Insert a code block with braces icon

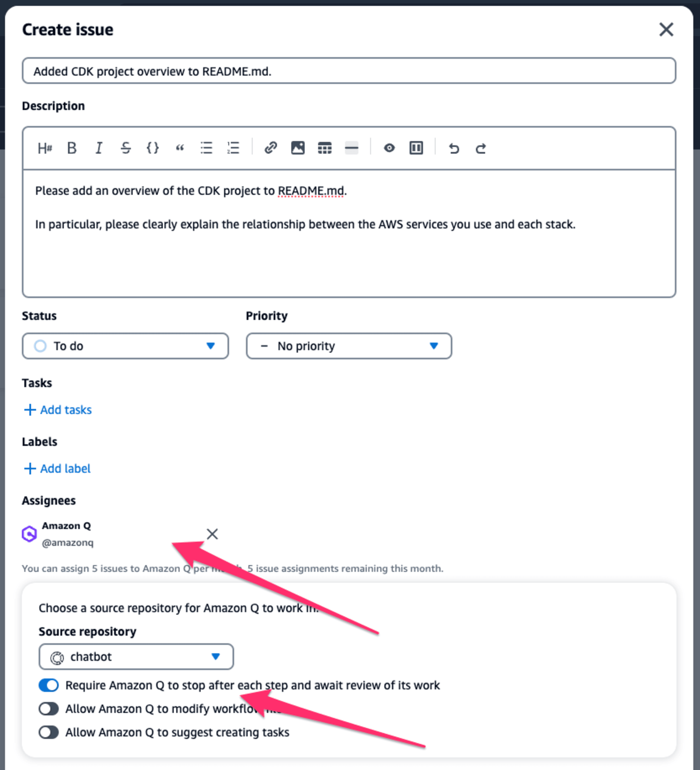(152, 148)
